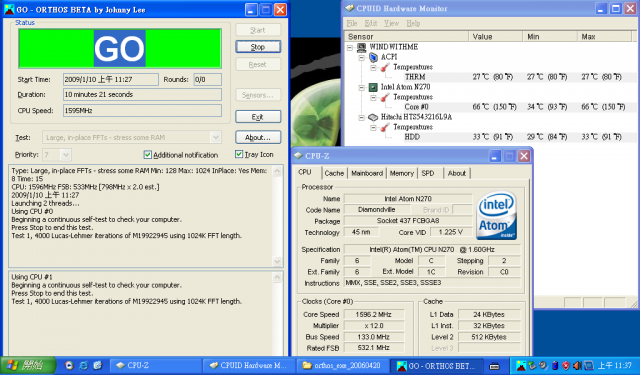Image resolution: width=640 pixels, height=375 pixels.
Task: Click the thermometer icon under Hitachi drive
Action: tap(384, 127)
